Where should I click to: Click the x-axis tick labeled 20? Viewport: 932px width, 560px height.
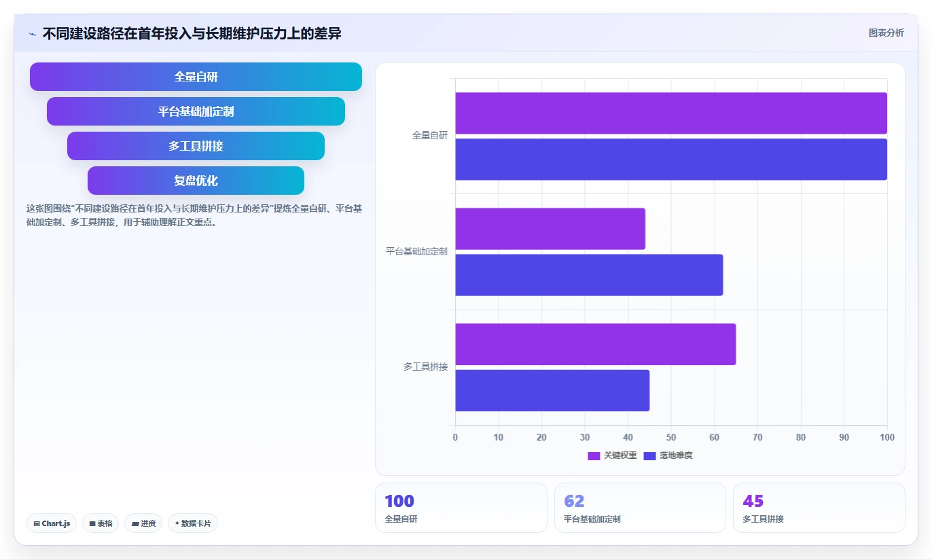[541, 437]
